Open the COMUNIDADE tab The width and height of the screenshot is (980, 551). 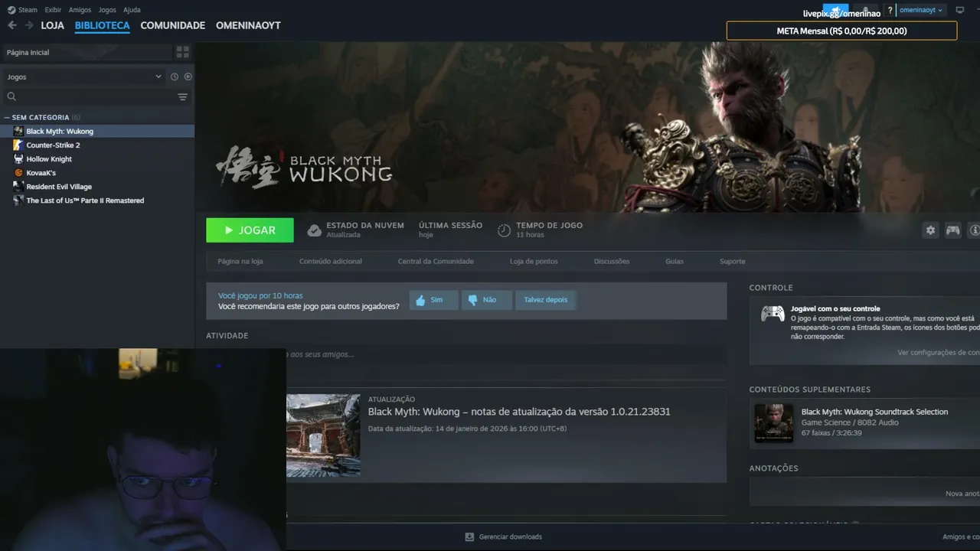click(x=173, y=25)
